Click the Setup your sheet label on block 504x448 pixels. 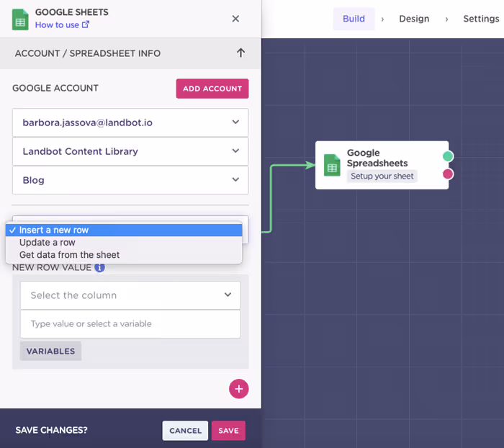click(382, 176)
